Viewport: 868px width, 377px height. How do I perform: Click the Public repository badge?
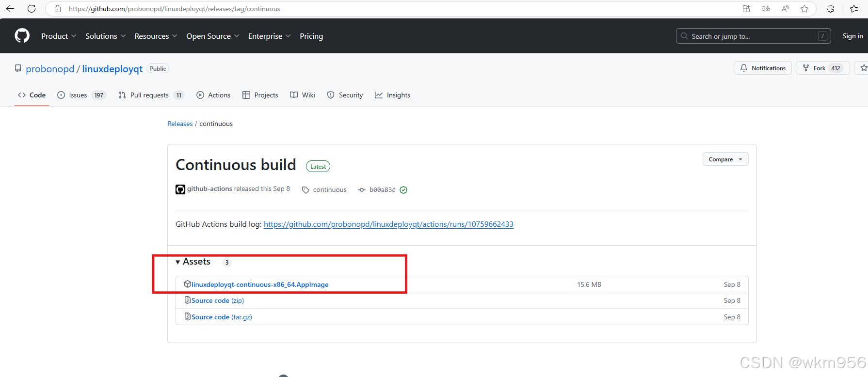pos(158,68)
